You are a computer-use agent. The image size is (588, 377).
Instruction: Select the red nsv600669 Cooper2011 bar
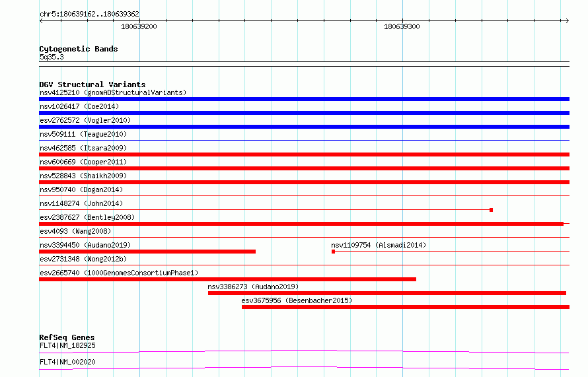click(304, 168)
